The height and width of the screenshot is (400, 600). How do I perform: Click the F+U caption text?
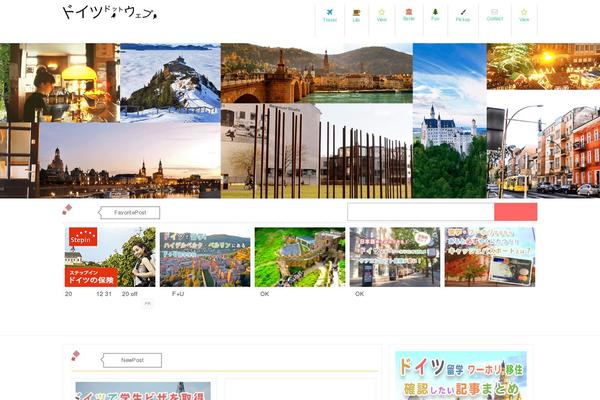click(x=178, y=294)
